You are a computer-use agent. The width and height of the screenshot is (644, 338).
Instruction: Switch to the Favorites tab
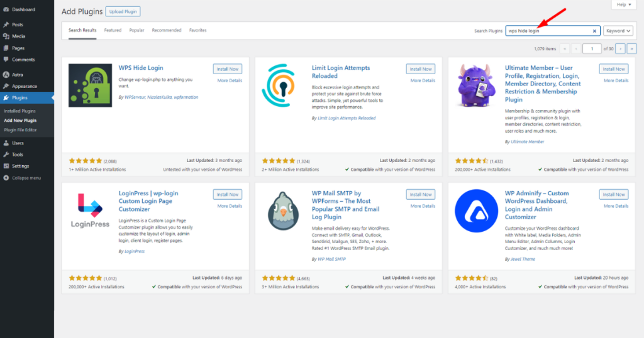(198, 30)
